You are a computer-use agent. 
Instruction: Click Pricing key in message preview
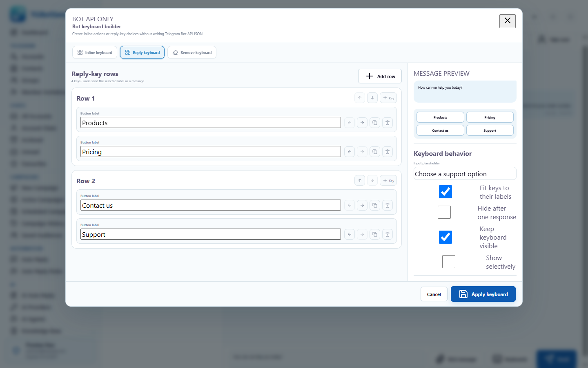click(490, 117)
